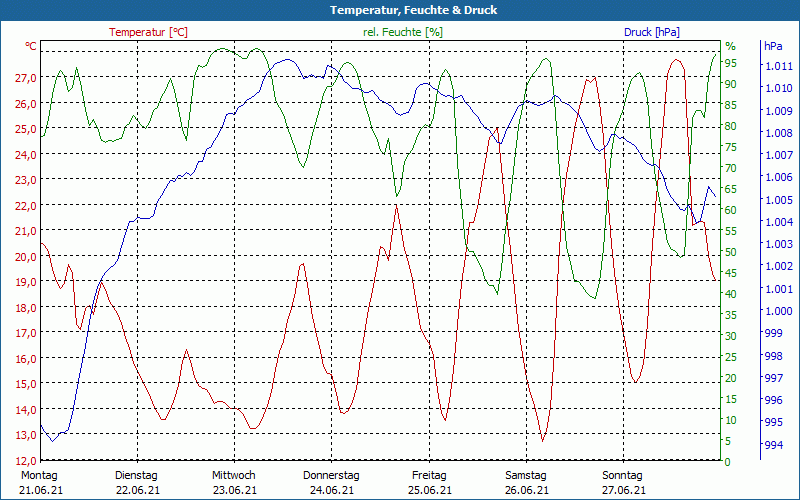
Task: Click the '1.000' pressure axis value
Action: [x=778, y=310]
